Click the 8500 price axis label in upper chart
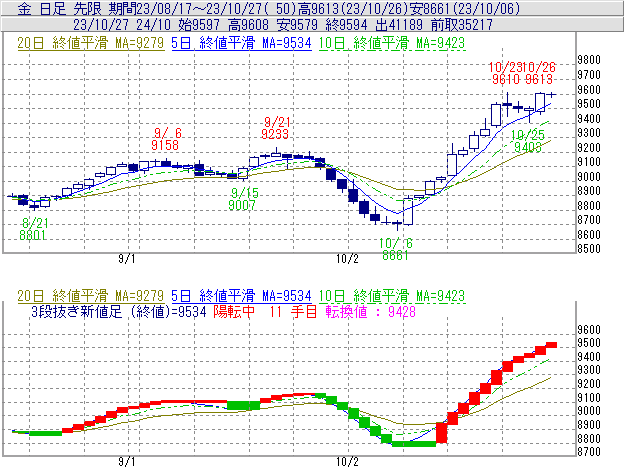The height and width of the screenshot is (475, 624). click(589, 249)
